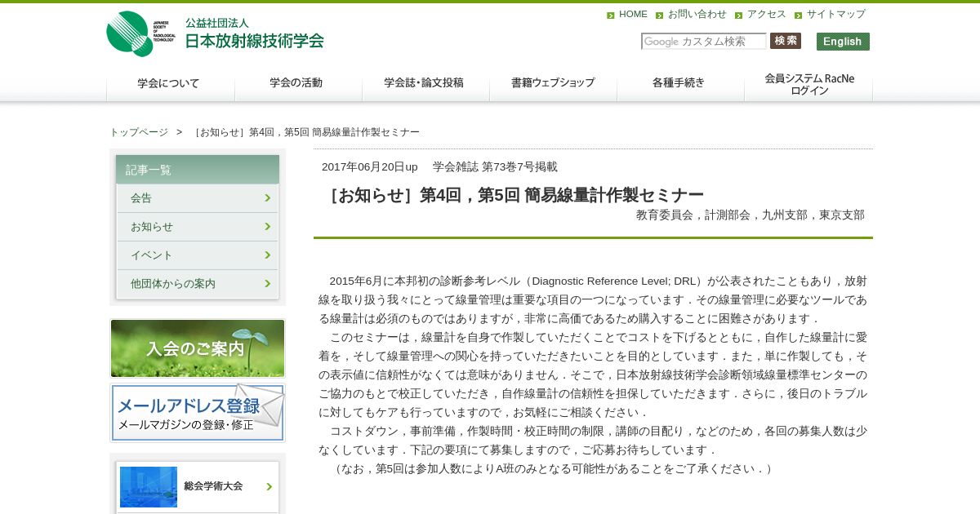The width and height of the screenshot is (980, 514).
Task: Open 学会誌・論文投稿 menu
Action: [x=425, y=83]
